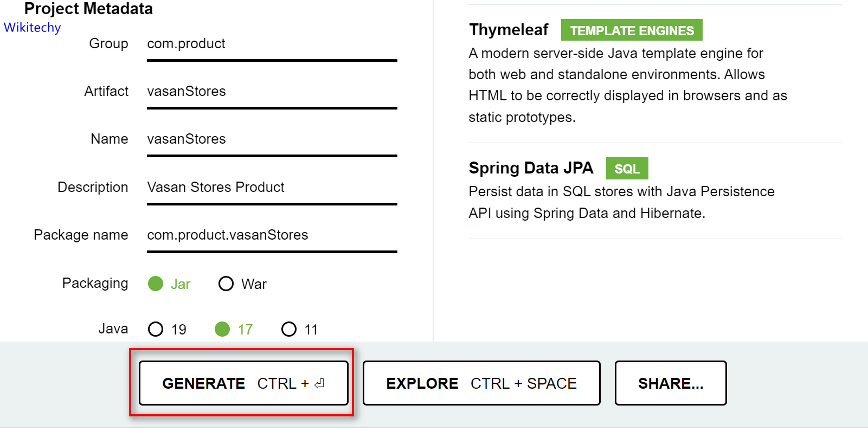The width and height of the screenshot is (868, 431).
Task: Select Java version 19
Action: point(156,329)
